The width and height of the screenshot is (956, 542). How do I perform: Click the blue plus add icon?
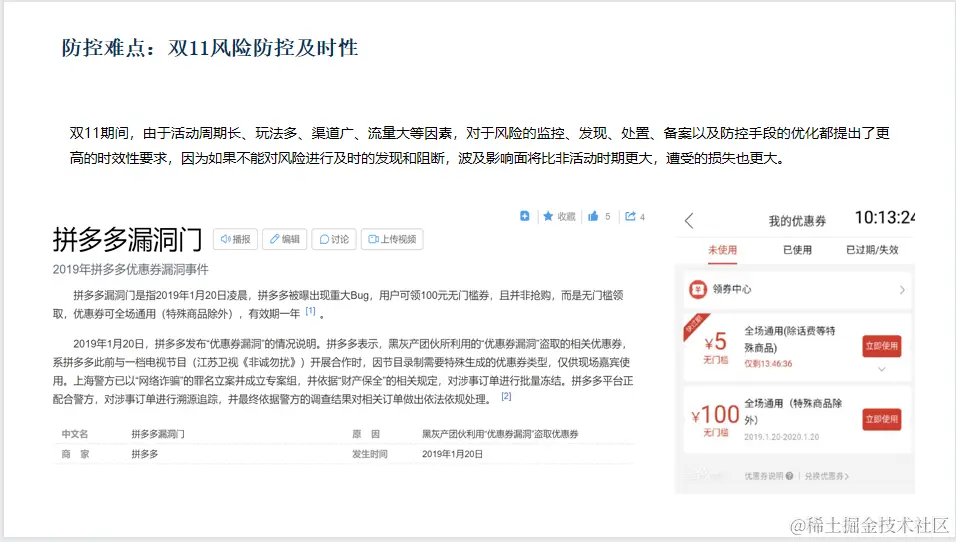click(x=524, y=216)
